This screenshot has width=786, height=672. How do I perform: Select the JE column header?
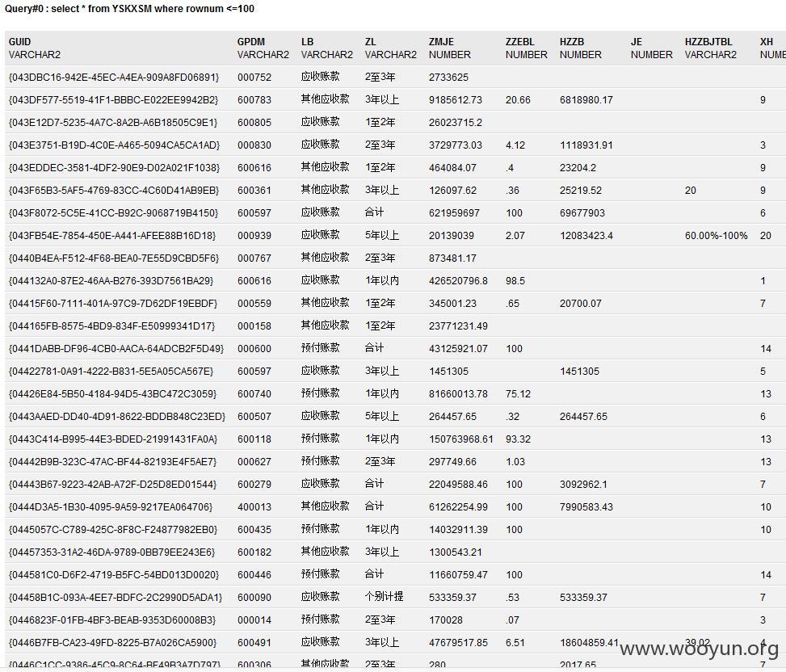tap(637, 41)
